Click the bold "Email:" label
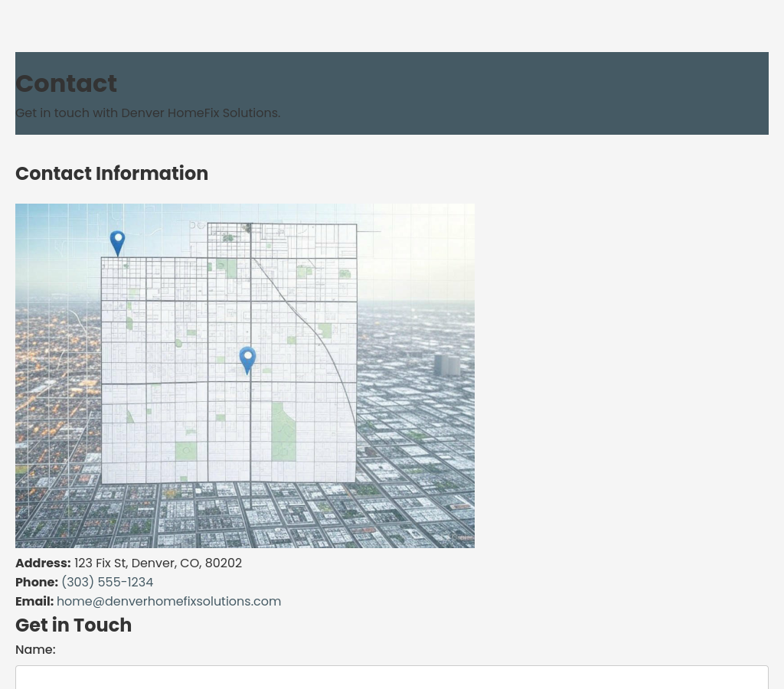This screenshot has width=784, height=689. 34,602
